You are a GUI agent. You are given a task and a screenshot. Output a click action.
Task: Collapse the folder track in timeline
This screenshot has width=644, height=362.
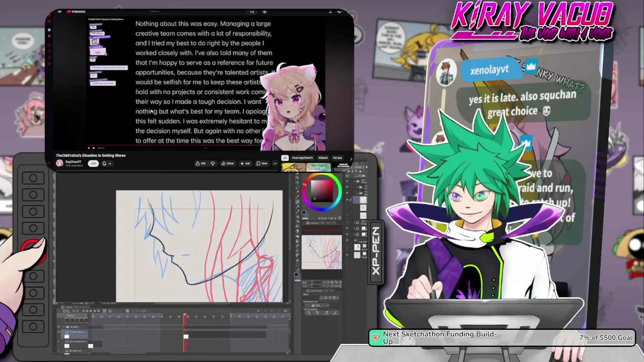(64, 326)
